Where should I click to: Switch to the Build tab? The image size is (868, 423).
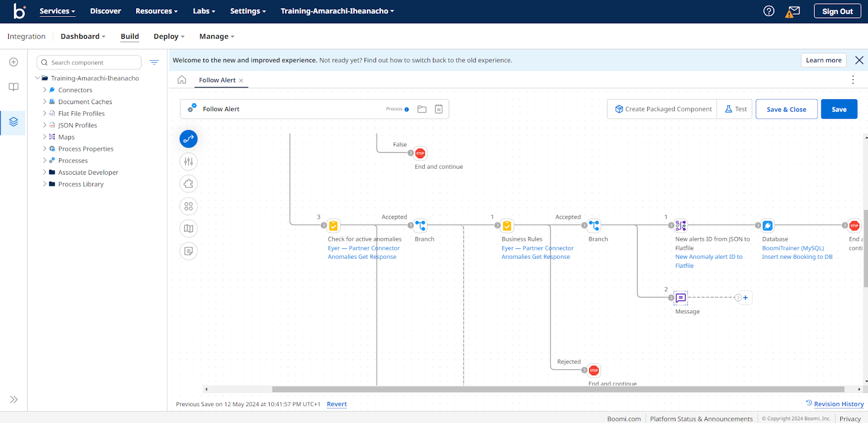(130, 36)
